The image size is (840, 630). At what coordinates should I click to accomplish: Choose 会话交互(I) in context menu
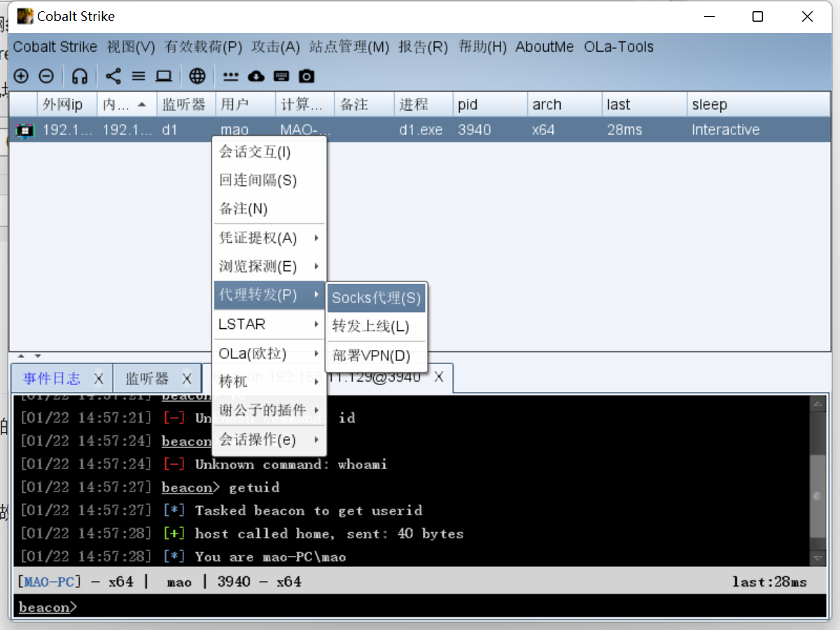(255, 152)
